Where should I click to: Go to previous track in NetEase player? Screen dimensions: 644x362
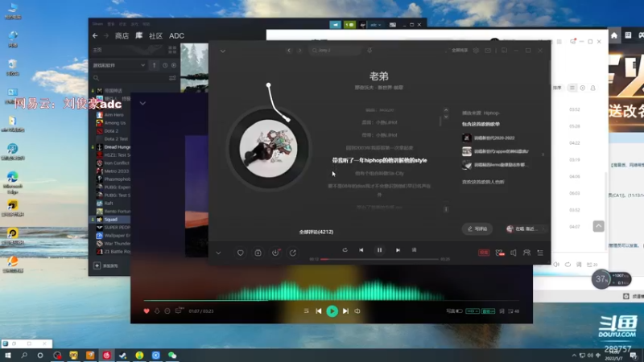(361, 250)
